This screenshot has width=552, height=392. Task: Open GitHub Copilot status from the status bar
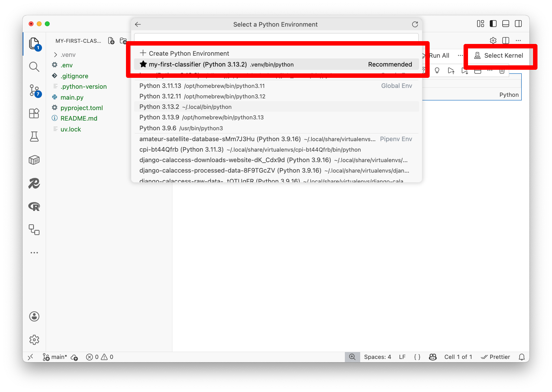pos(432,357)
